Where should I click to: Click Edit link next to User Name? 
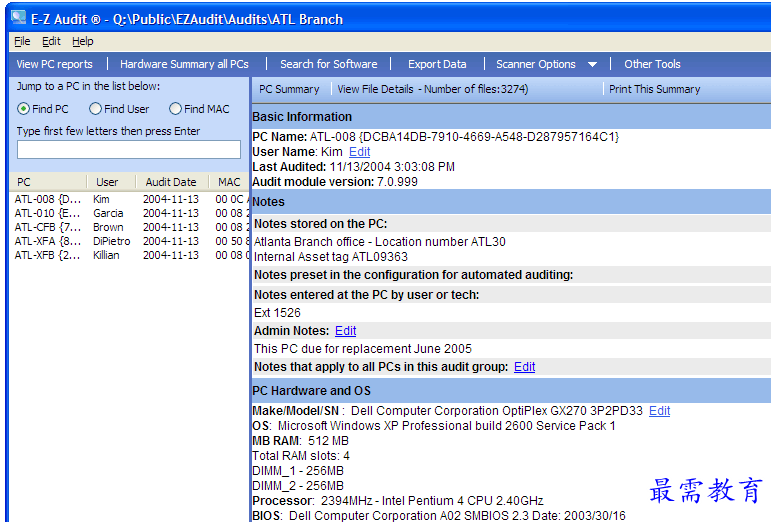[359, 152]
